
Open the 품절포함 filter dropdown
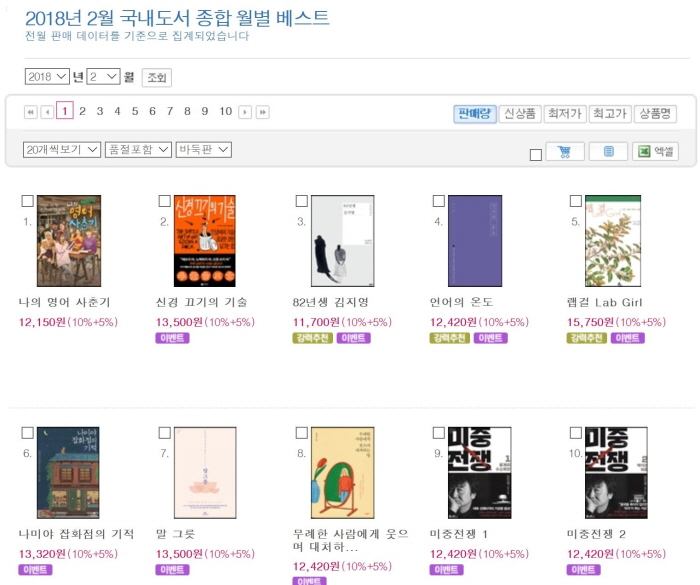click(x=138, y=150)
